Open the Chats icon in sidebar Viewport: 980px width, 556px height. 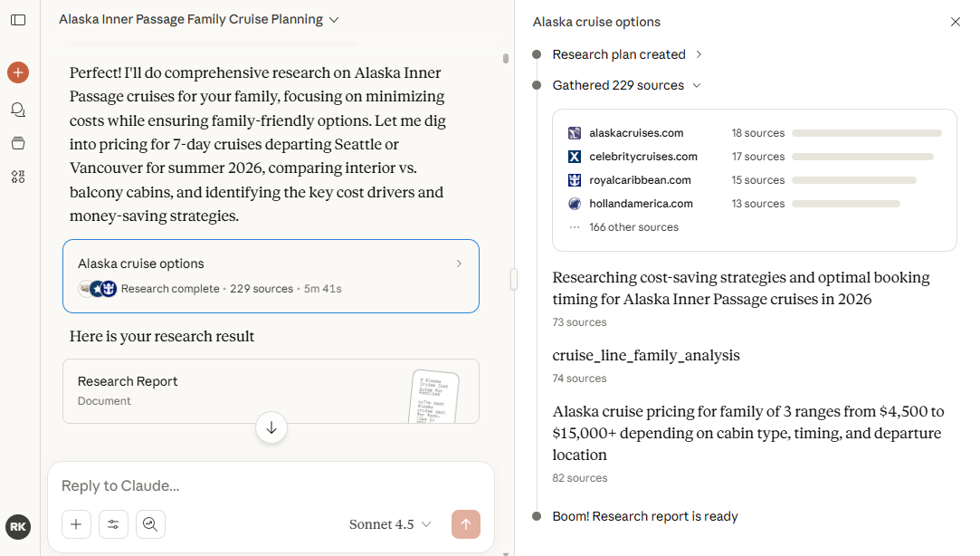pos(18,110)
